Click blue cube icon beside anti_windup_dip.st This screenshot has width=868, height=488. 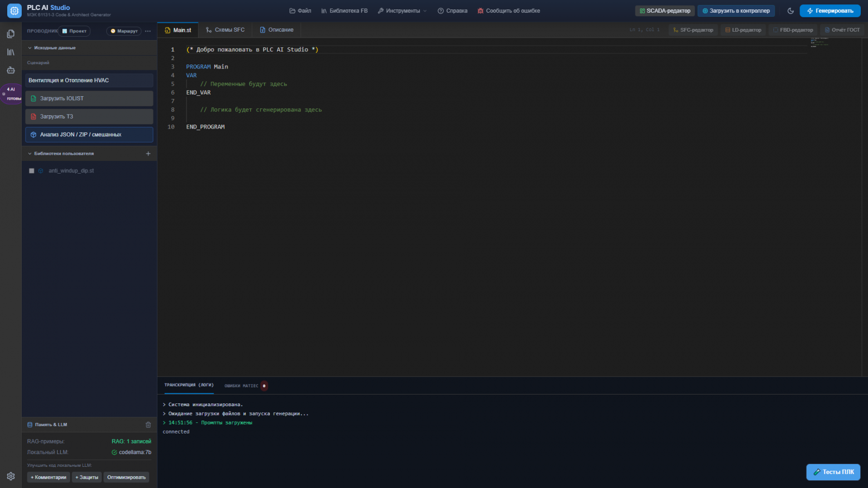[x=41, y=171]
